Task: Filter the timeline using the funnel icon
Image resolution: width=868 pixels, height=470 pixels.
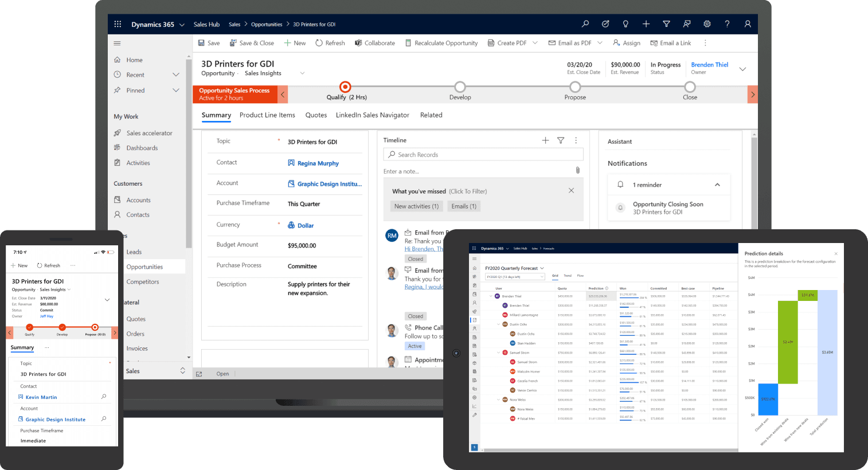Action: point(561,140)
